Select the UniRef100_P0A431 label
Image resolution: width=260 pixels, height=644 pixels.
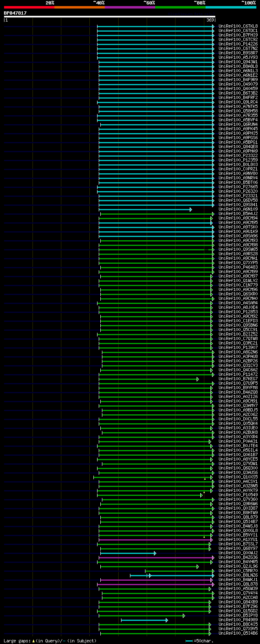click(x=238, y=442)
